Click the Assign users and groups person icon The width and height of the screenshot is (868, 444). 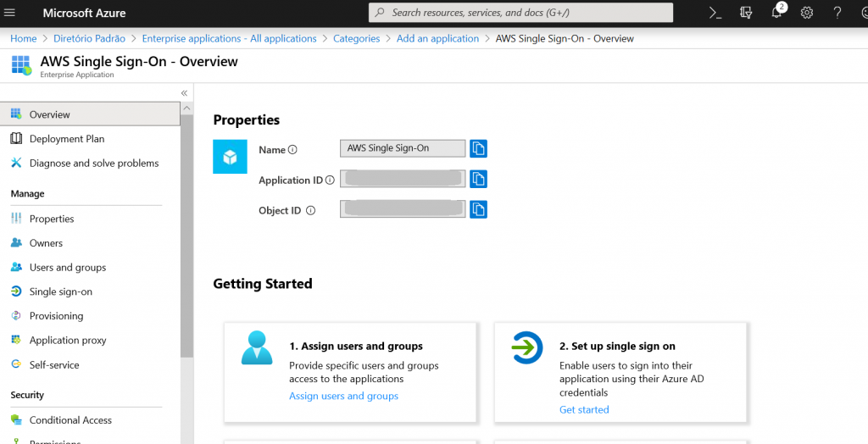pyautogui.click(x=257, y=347)
